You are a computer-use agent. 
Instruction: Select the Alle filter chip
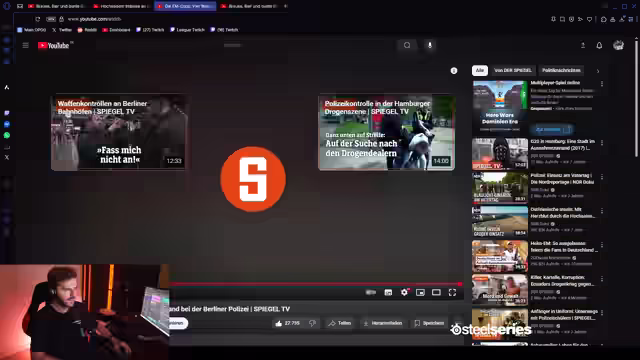pyautogui.click(x=480, y=70)
